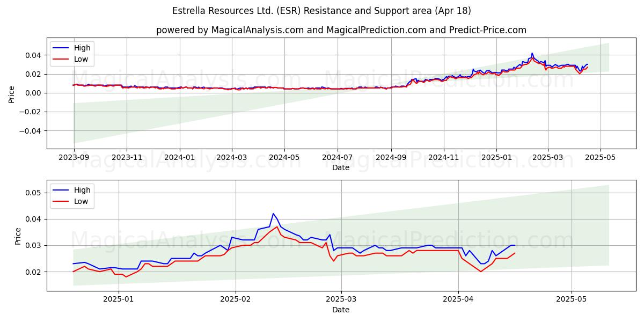Click the '2025-05' tick label on the lower chart
Screen dimensions: 644x322
point(572,299)
